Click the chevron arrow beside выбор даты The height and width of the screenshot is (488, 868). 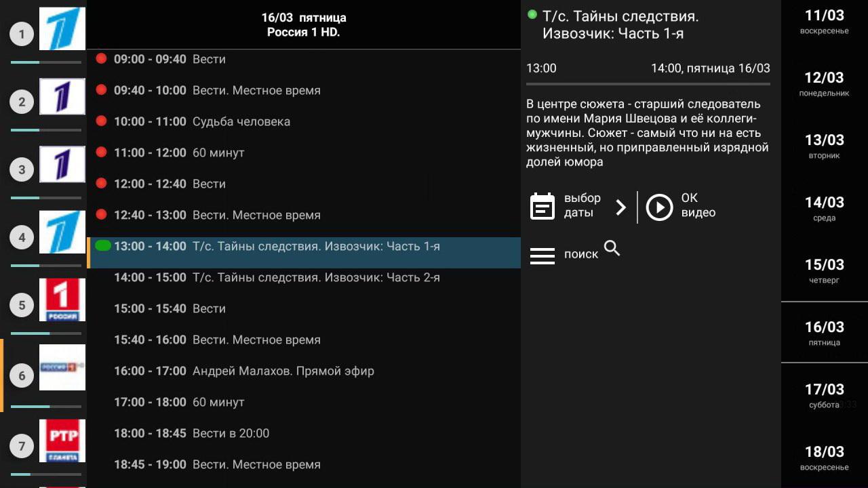[620, 207]
